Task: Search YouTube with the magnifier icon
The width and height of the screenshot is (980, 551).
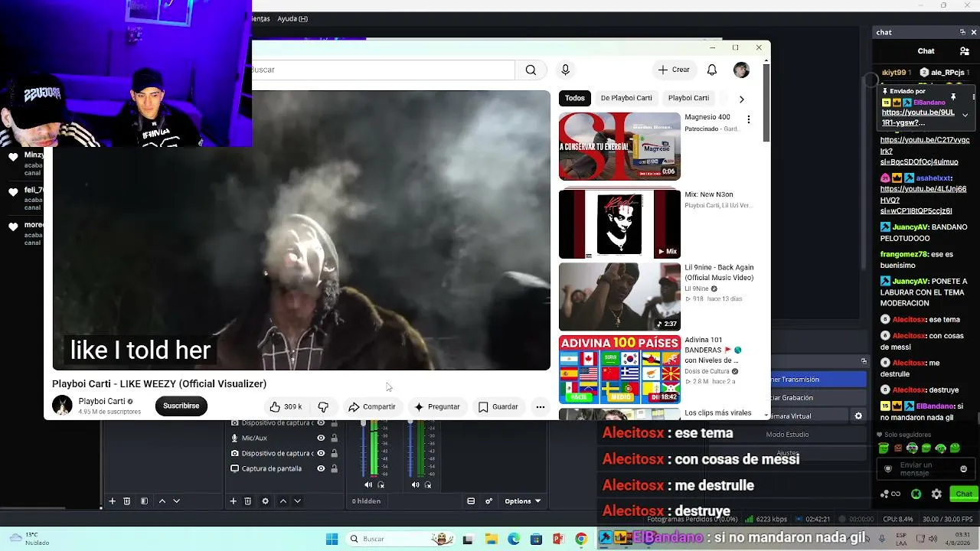Action: [531, 70]
